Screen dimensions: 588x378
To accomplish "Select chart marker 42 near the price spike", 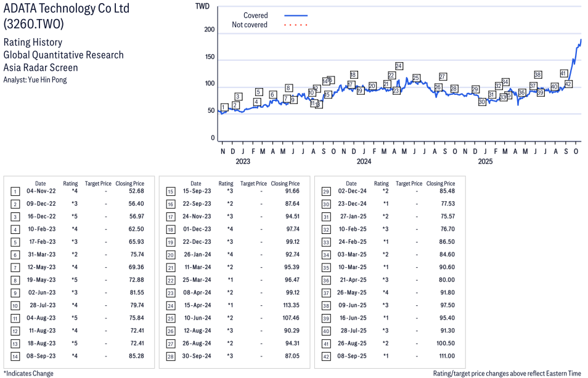I will click(568, 84).
